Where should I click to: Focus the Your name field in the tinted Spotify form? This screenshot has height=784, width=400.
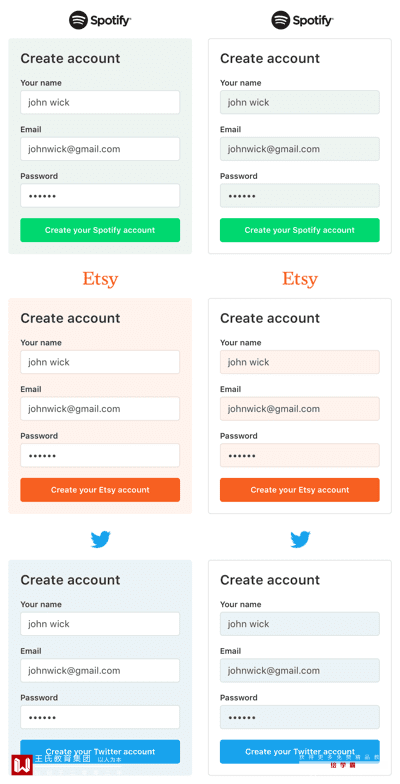coord(100,102)
